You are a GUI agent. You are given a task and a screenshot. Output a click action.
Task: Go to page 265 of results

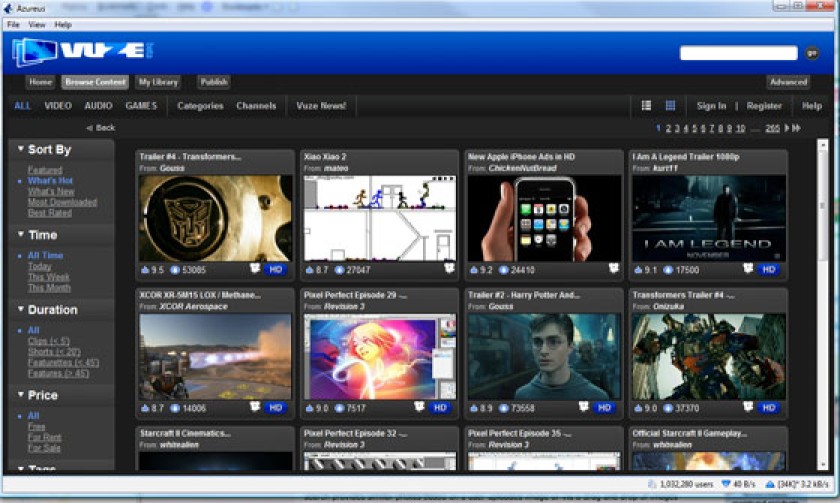tap(772, 129)
